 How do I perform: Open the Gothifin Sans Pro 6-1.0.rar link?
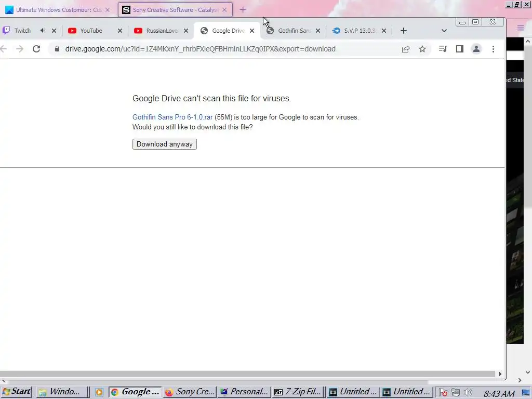[172, 117]
